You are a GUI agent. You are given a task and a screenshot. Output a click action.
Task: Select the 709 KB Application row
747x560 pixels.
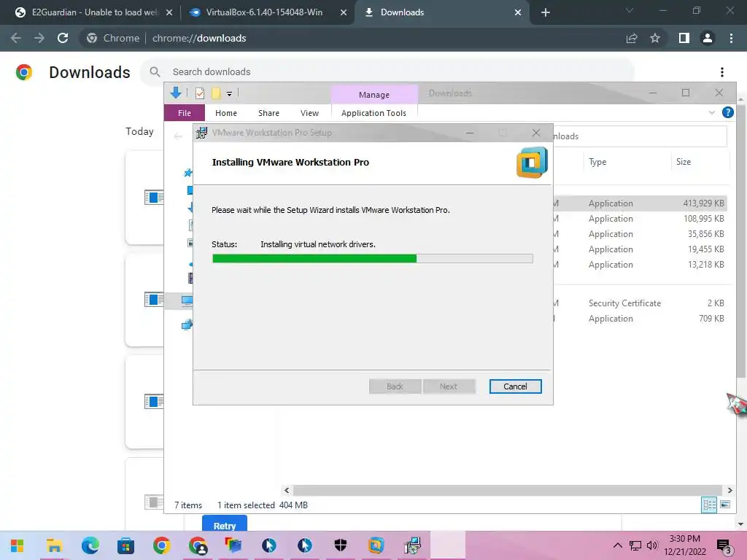tap(640, 319)
